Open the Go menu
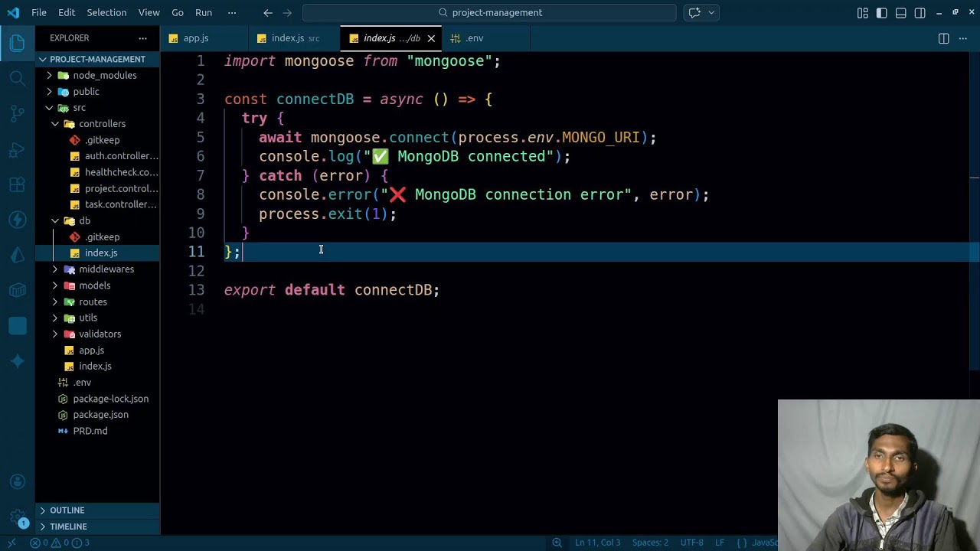Image resolution: width=980 pixels, height=551 pixels. [x=178, y=12]
